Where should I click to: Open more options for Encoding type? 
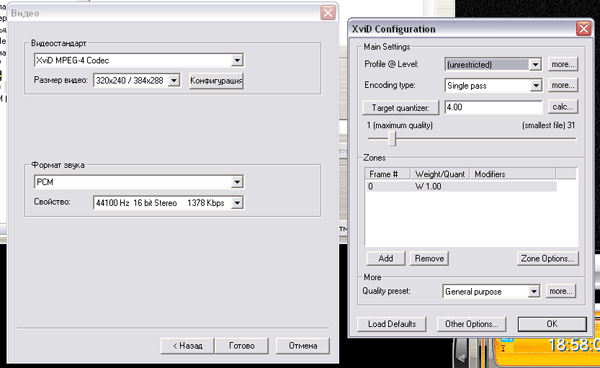(563, 85)
